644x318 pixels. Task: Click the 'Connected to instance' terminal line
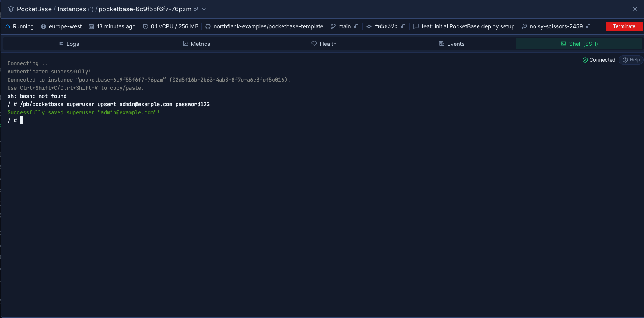pyautogui.click(x=149, y=80)
